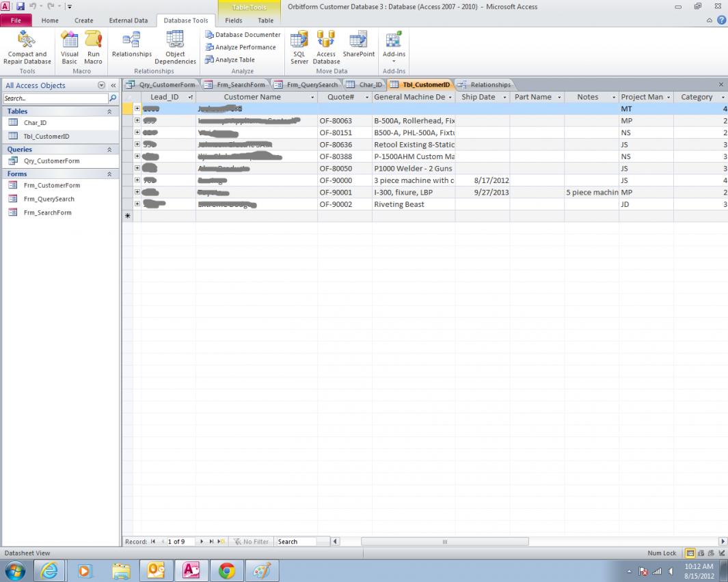Click the navigation pane Search box
The image size is (728, 582).
pyautogui.click(x=55, y=98)
